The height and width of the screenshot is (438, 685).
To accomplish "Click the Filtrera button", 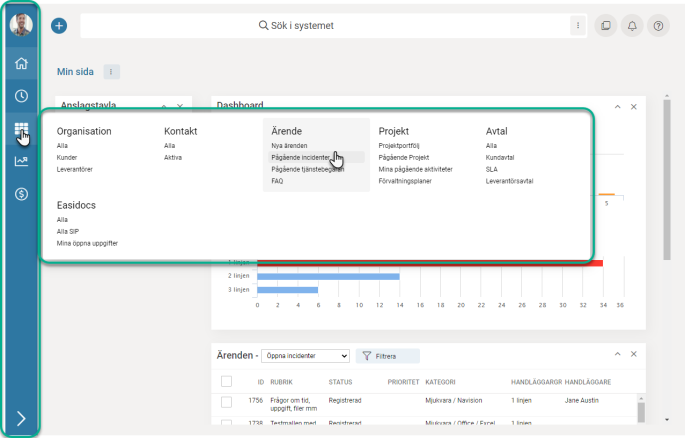I will (388, 355).
